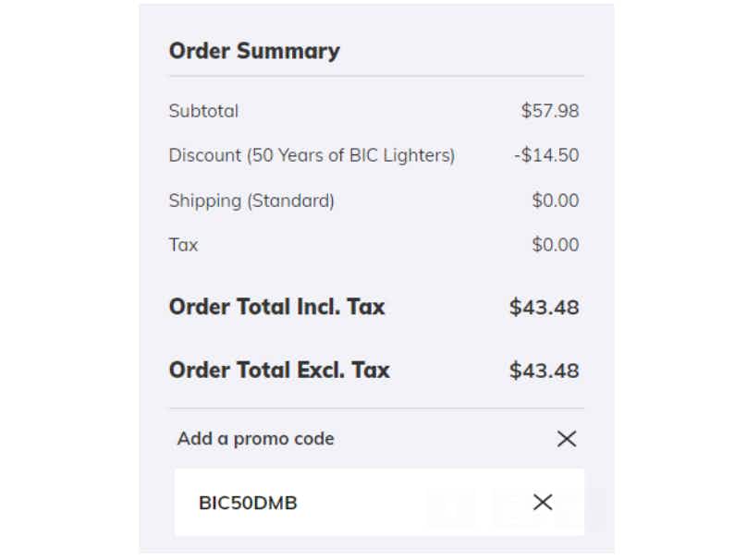Click the divider above the promo code section
Screen dimensions: 747x560
click(376, 408)
